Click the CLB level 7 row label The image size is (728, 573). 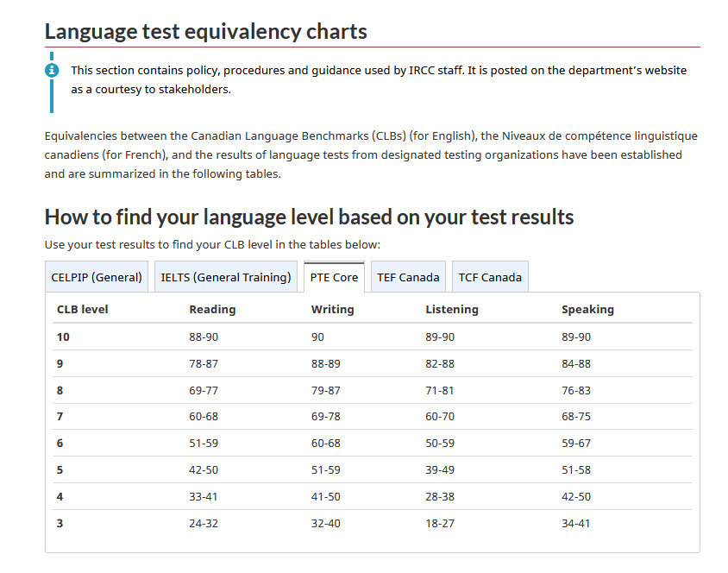click(63, 417)
